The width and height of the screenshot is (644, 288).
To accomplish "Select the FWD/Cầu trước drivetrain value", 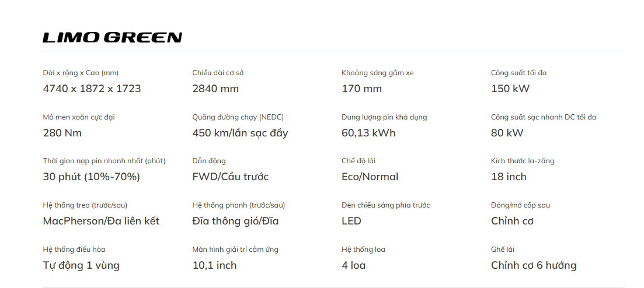I will (x=230, y=177).
